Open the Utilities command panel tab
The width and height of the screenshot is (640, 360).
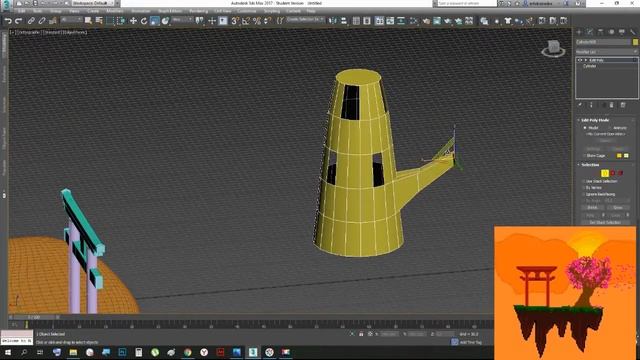pos(632,32)
